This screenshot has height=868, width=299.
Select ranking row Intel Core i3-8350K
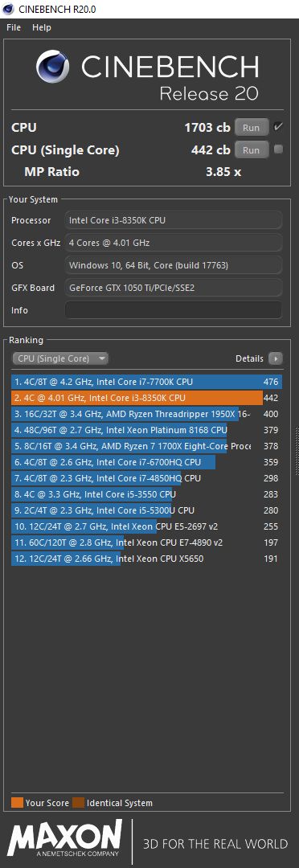click(x=147, y=398)
